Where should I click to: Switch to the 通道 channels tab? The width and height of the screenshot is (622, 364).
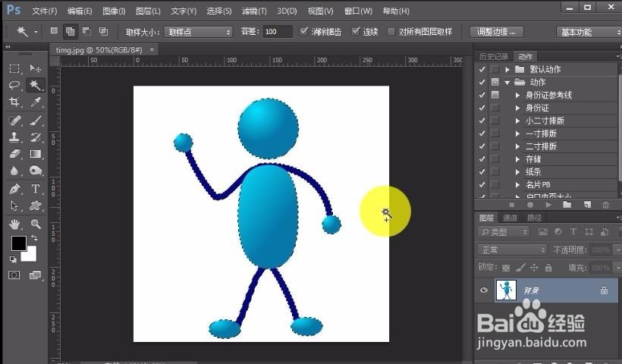pos(510,218)
